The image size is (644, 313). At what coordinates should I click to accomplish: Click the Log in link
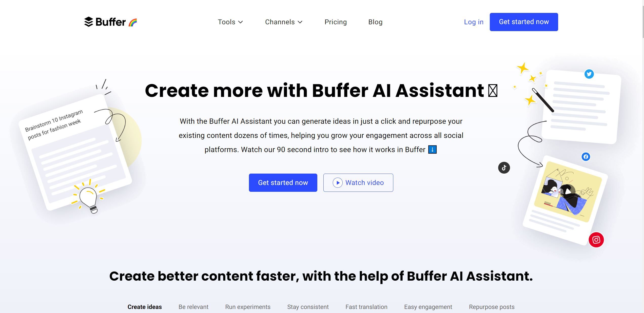[x=474, y=22]
